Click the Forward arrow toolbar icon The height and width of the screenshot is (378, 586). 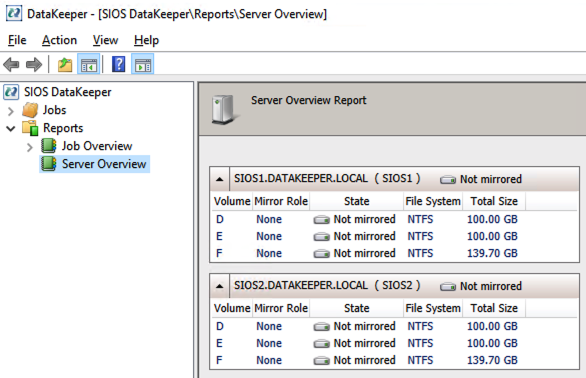[x=34, y=65]
